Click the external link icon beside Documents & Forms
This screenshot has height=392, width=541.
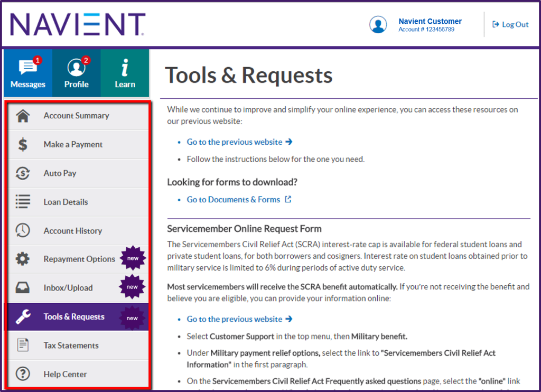[x=288, y=199]
